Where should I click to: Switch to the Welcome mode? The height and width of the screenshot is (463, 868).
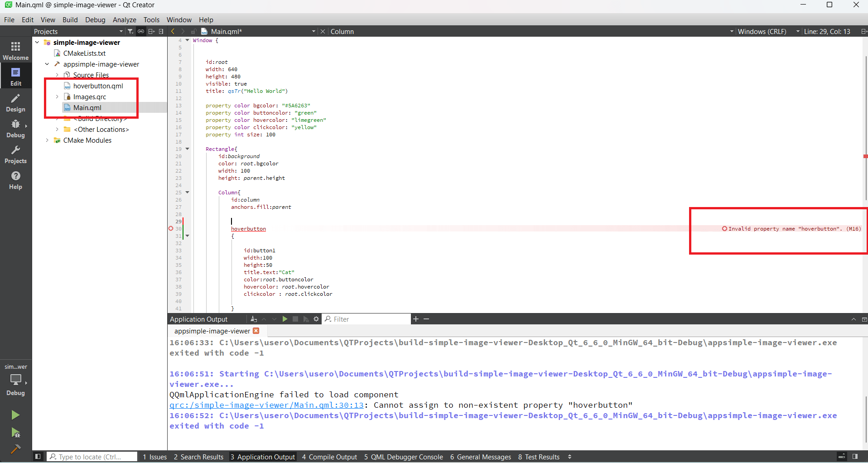pos(15,51)
